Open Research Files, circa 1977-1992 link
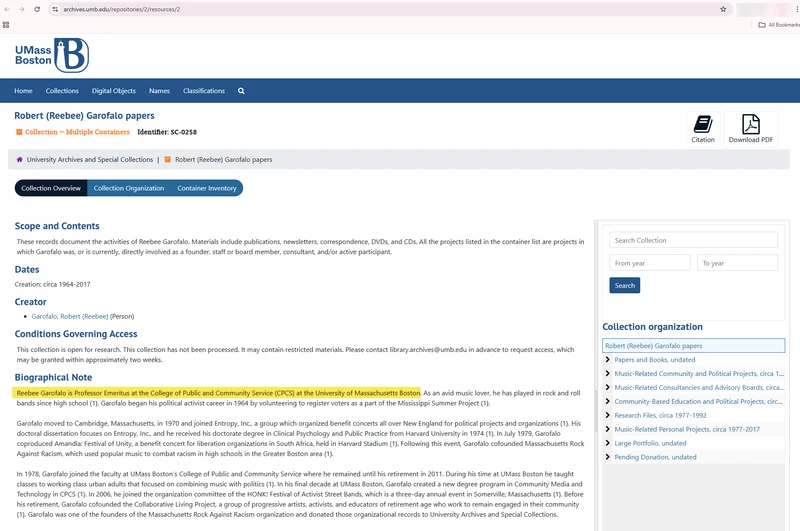The height and width of the screenshot is (531, 800). pyautogui.click(x=660, y=415)
